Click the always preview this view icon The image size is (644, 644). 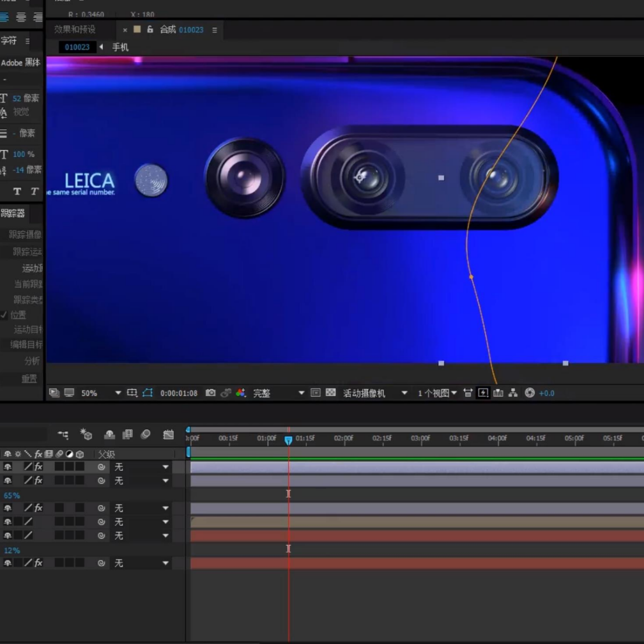coord(54,393)
